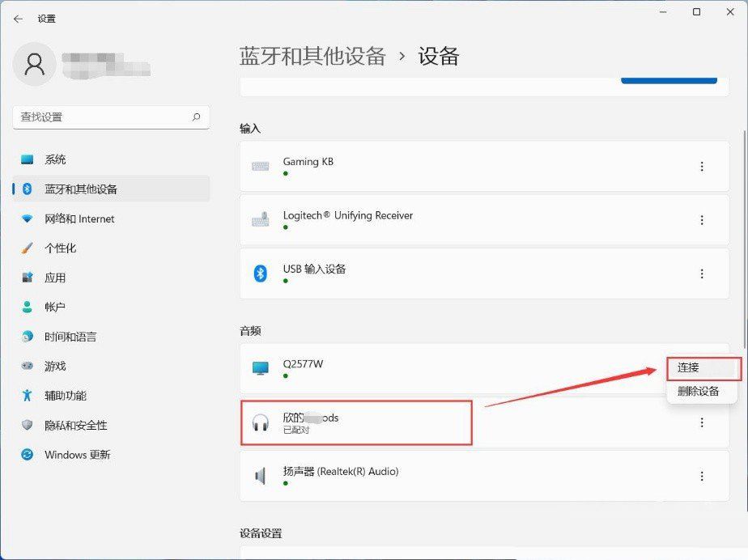The width and height of the screenshot is (748, 560).
Task: Go to 游戏 settings
Action: 111,366
